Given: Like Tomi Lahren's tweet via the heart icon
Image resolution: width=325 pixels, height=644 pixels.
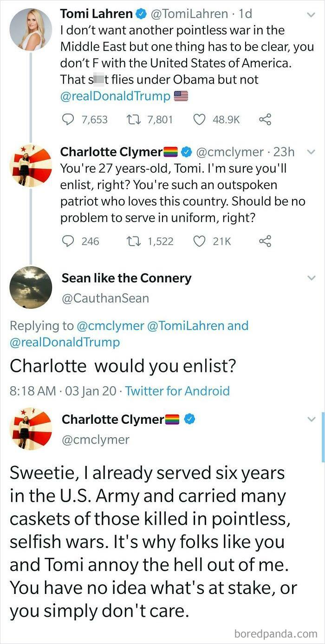Looking at the screenshot, I should point(200,120).
